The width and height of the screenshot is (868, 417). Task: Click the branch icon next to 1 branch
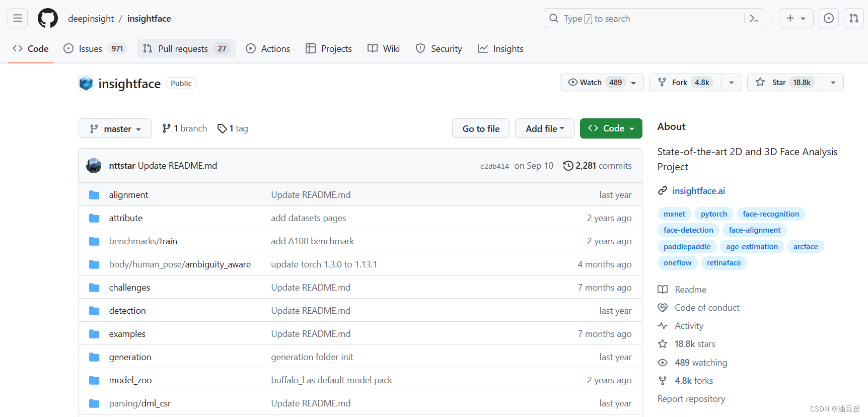tap(166, 128)
